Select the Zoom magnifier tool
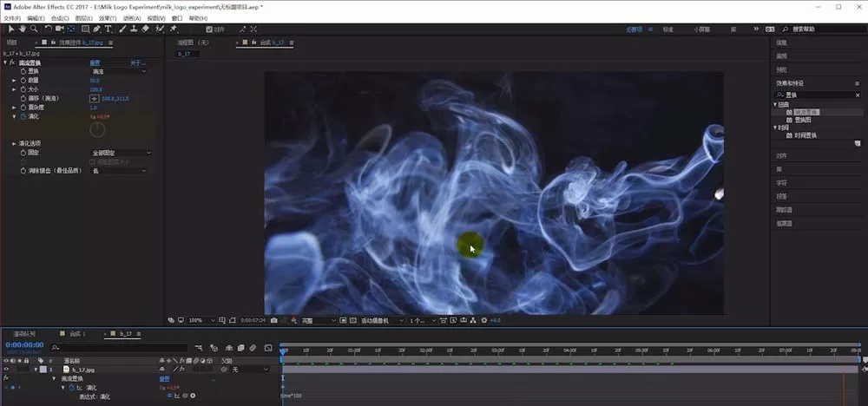Viewport: 868px width, 406px height. [34, 29]
